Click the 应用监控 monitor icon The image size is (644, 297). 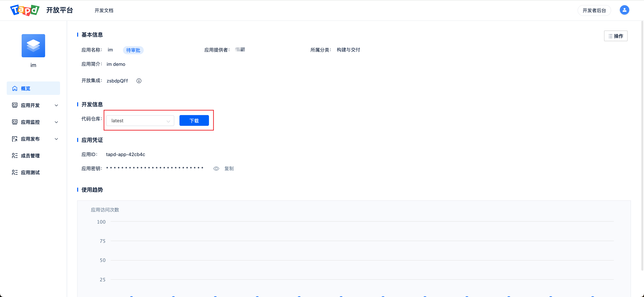15,122
